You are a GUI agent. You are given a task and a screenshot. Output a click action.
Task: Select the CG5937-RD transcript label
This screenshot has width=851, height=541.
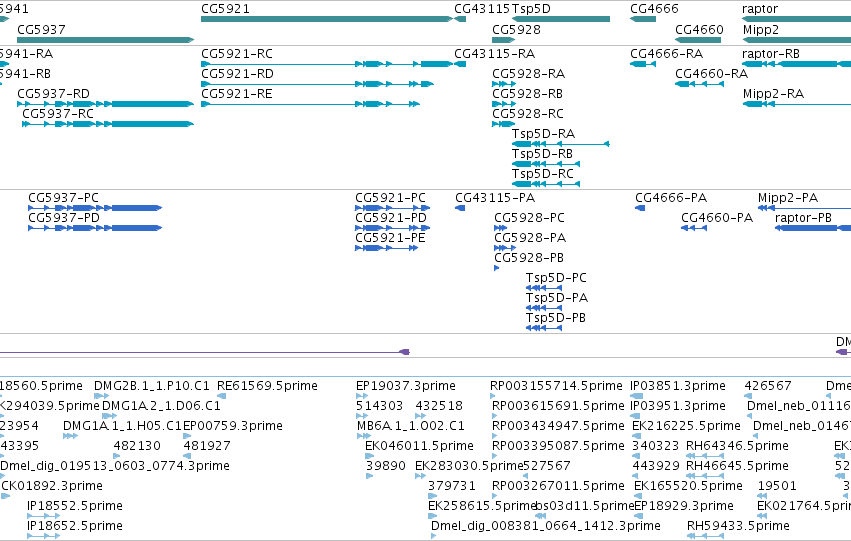point(53,94)
